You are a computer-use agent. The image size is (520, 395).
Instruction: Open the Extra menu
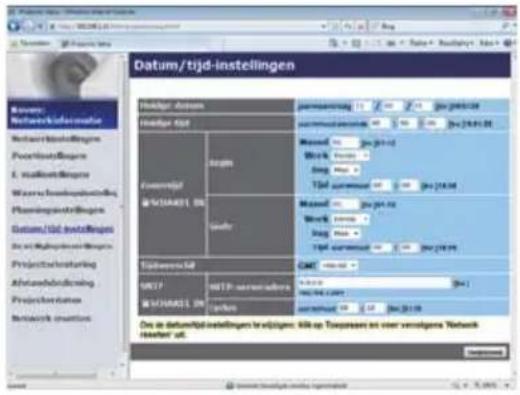click(x=488, y=43)
